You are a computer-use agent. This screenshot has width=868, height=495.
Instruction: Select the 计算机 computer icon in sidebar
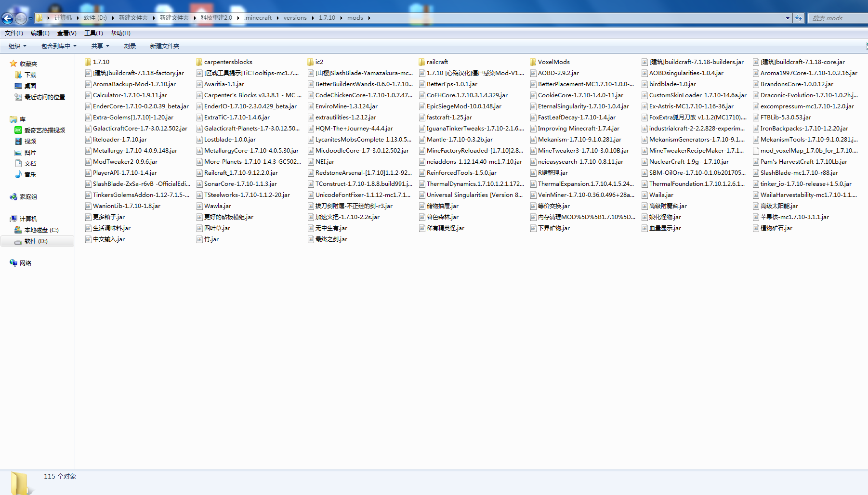tap(13, 219)
